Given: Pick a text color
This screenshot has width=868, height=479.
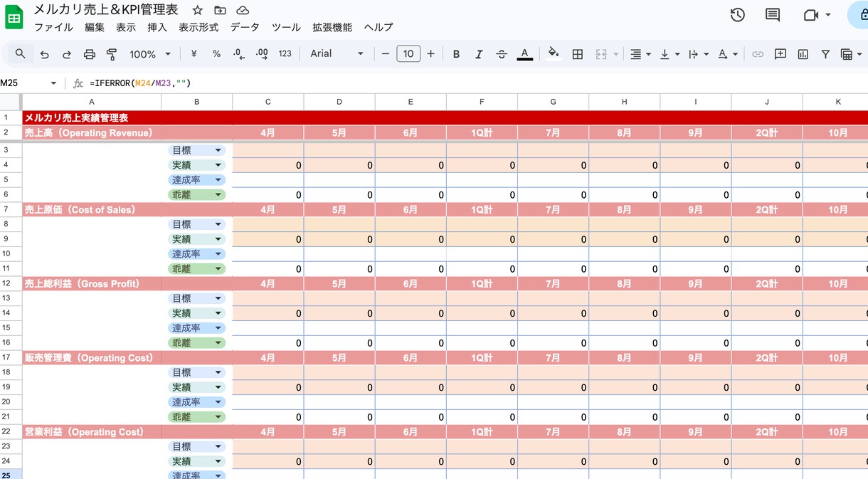Looking at the screenshot, I should 524,54.
